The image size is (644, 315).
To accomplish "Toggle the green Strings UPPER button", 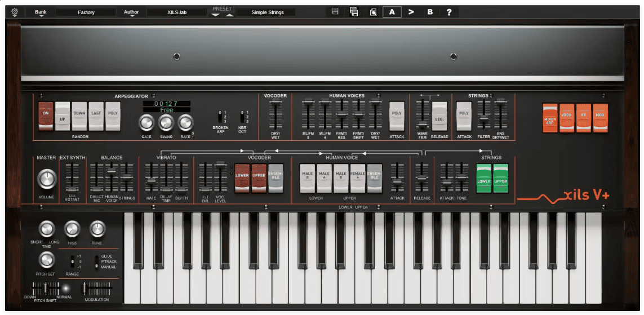I will (501, 178).
